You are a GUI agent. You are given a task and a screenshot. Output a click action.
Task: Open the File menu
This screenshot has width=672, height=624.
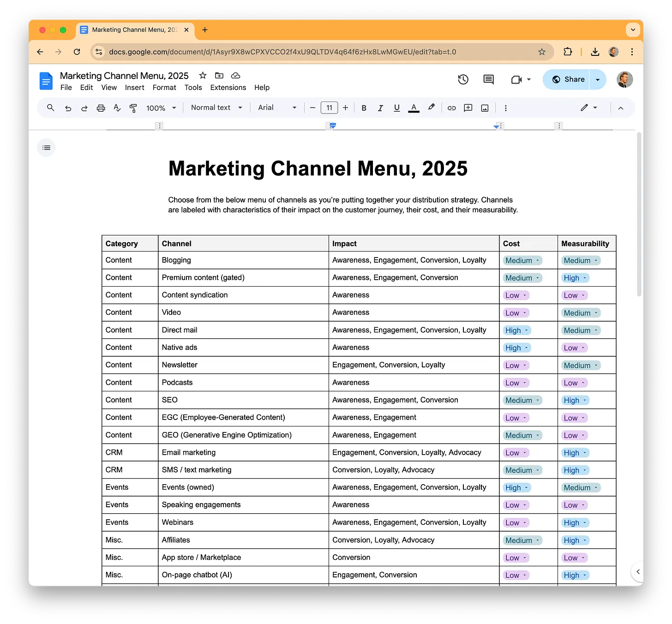[x=66, y=88]
